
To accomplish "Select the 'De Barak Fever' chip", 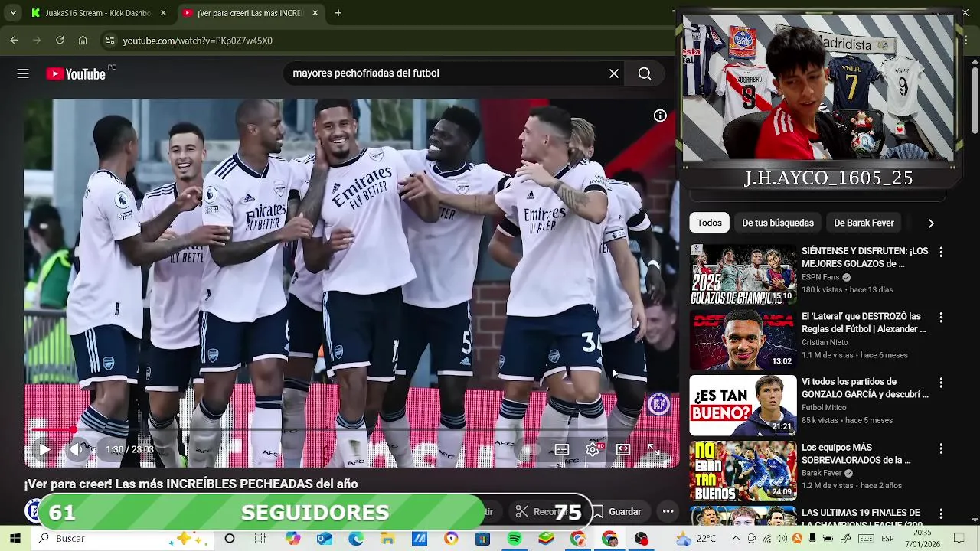I will click(x=864, y=223).
